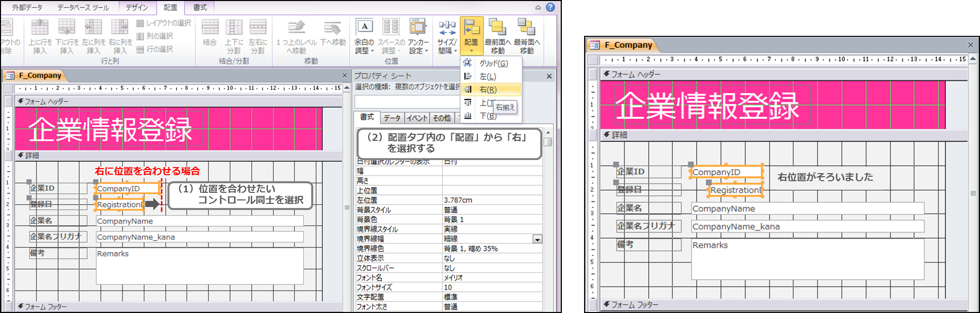The image size is (980, 313).
Task: Minimize the ribbon with the caret icon
Action: [538, 8]
